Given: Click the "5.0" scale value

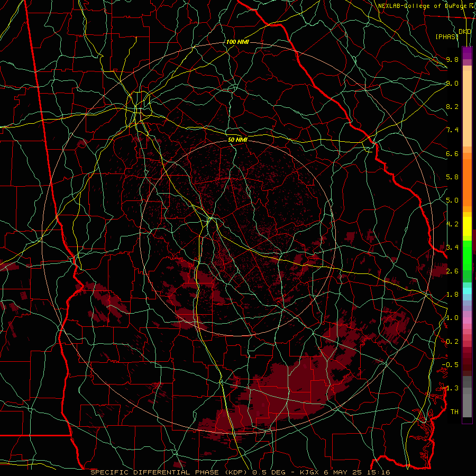Looking at the screenshot, I should 452,200.
